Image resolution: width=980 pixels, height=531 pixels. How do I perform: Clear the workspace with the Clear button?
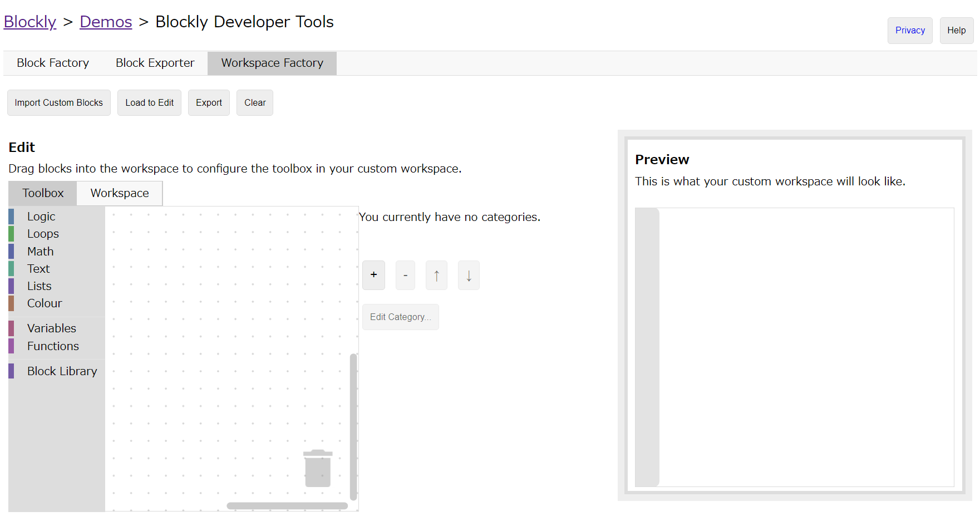coord(254,102)
